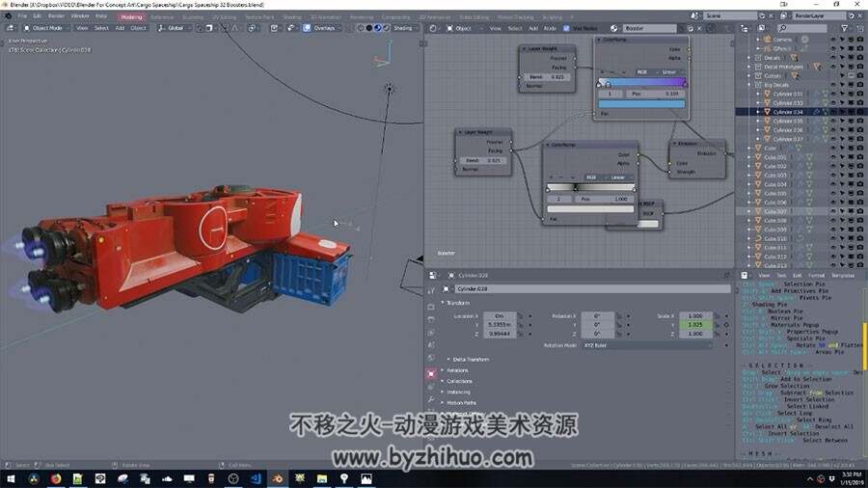Select Cylinder.034 in the outliner
The height and width of the screenshot is (488, 868).
(x=787, y=112)
